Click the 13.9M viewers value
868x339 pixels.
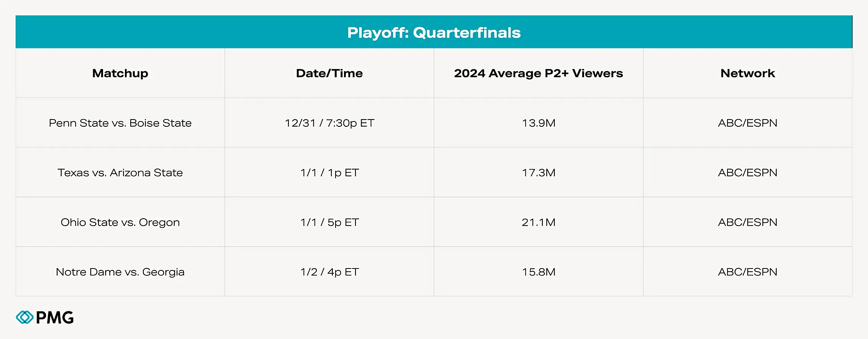(x=538, y=123)
